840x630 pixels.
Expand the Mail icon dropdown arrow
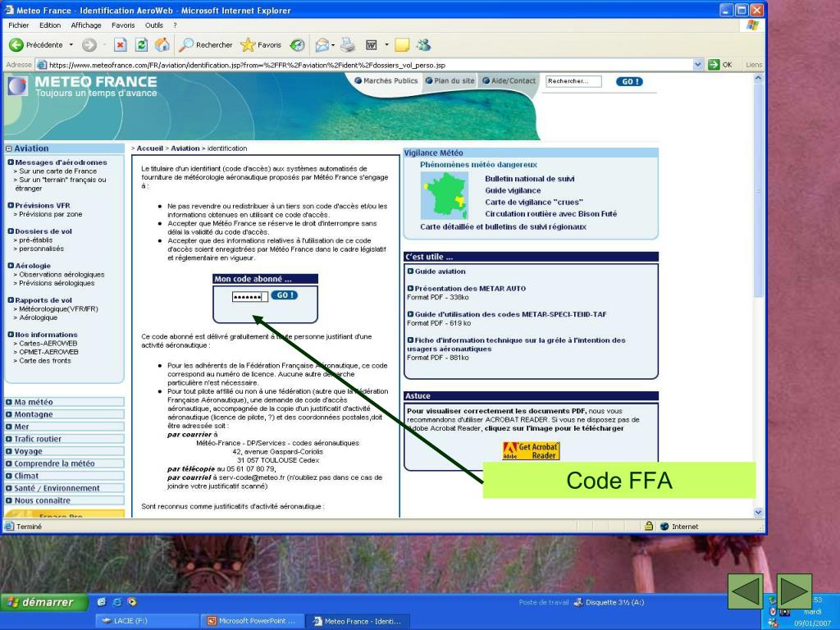pyautogui.click(x=333, y=45)
